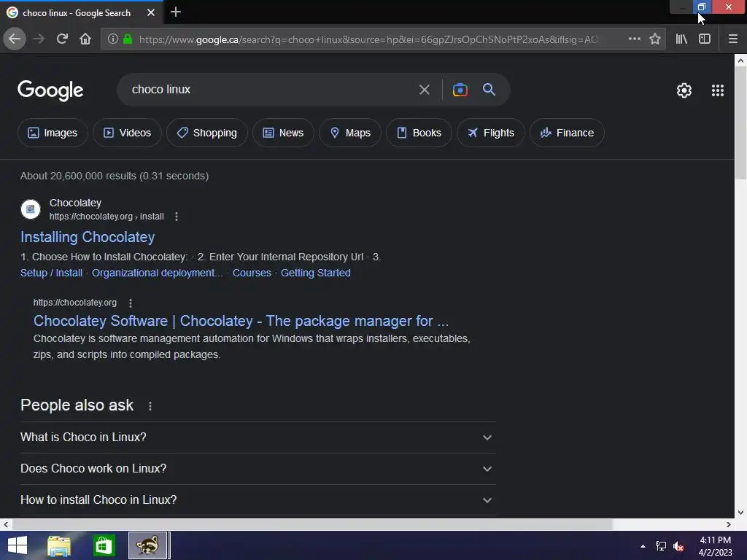Screen dimensions: 747x560
Task: Open the browser Library icon
Action: [681, 39]
